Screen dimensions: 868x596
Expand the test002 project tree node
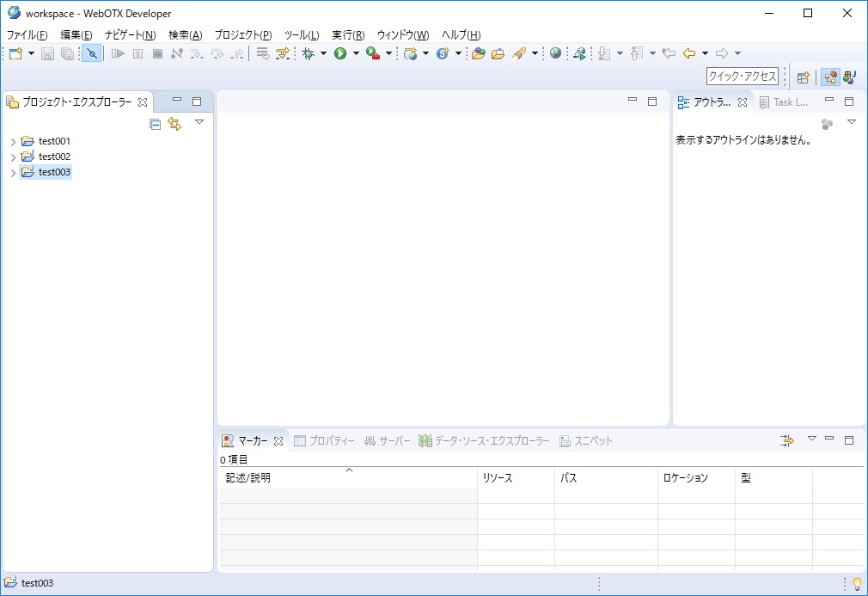click(x=13, y=157)
